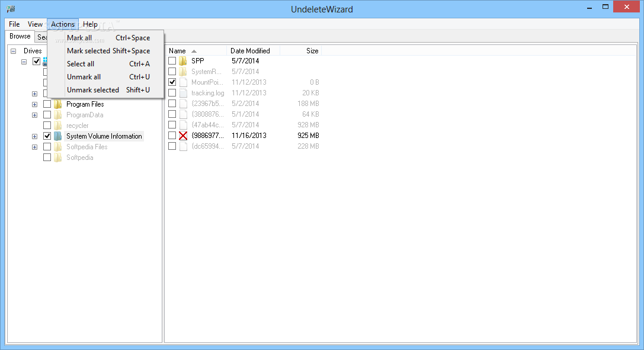
Task: Expand the Program Files node
Action: 35,105
